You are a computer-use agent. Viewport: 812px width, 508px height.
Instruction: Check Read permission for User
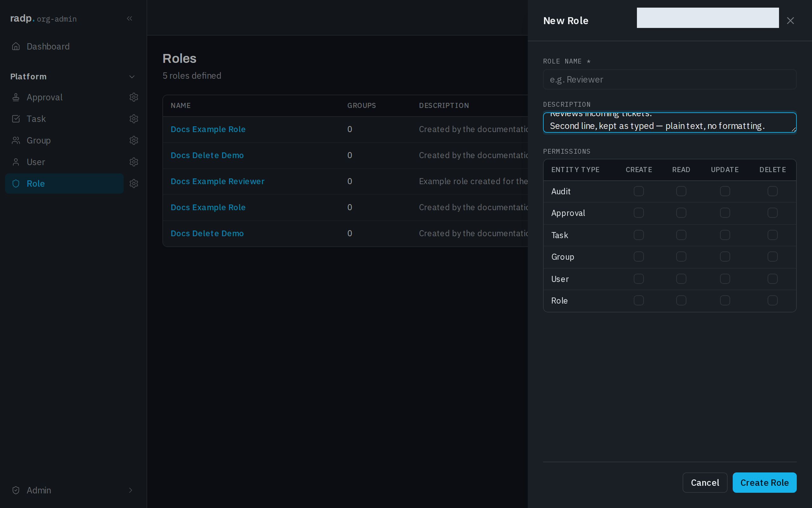tap(681, 279)
